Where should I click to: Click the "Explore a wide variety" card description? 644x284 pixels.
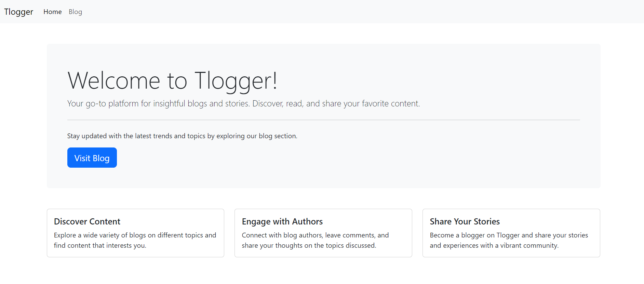click(135, 240)
